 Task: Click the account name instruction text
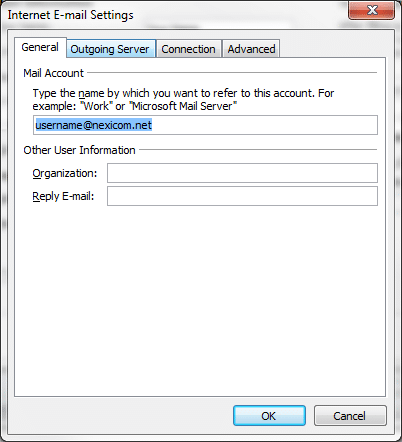183,99
